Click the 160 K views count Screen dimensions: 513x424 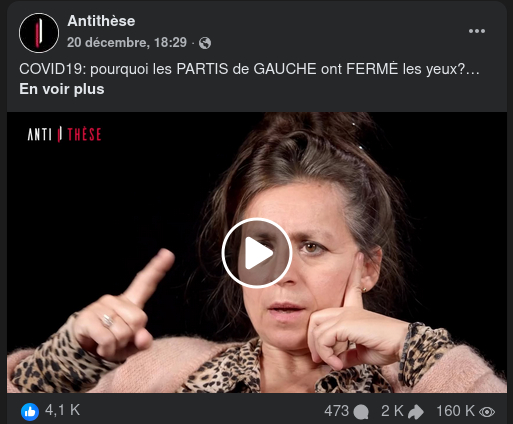(455, 411)
